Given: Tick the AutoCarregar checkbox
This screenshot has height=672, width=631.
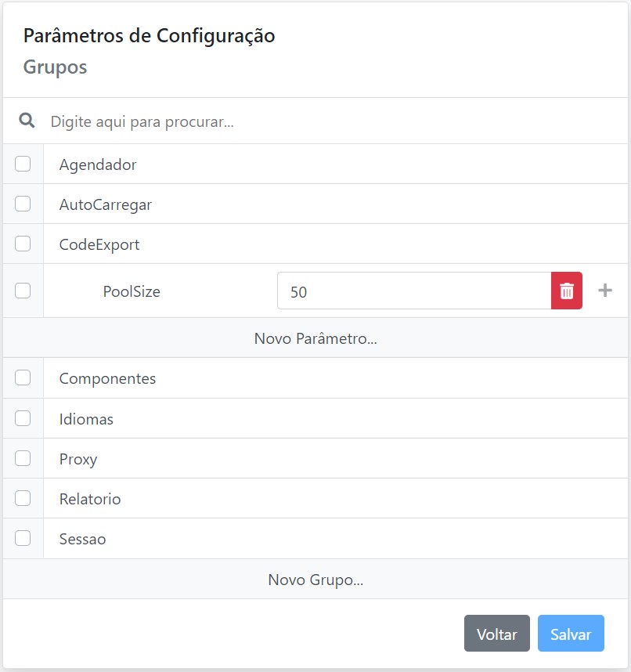Looking at the screenshot, I should [23, 204].
